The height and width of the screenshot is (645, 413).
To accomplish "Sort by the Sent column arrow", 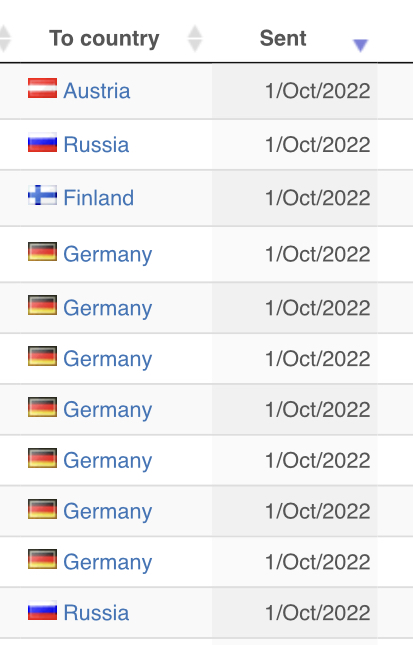I will coord(360,45).
